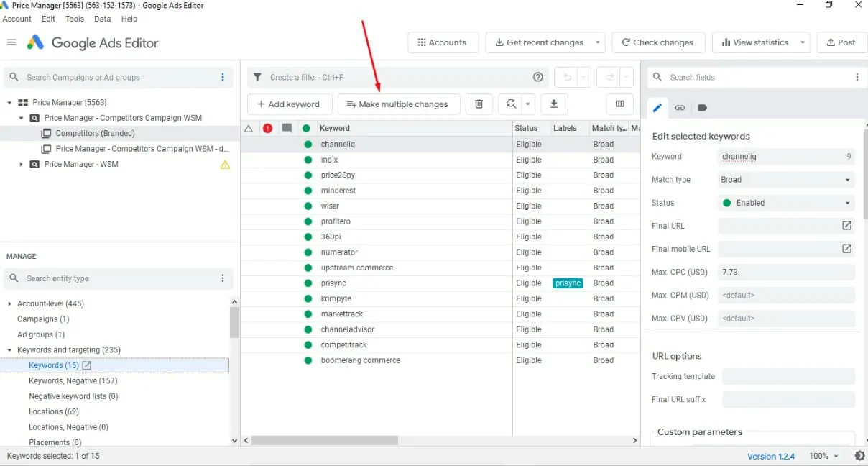Open the View statistics dropdown arrow
The image size is (868, 466).
click(x=803, y=42)
